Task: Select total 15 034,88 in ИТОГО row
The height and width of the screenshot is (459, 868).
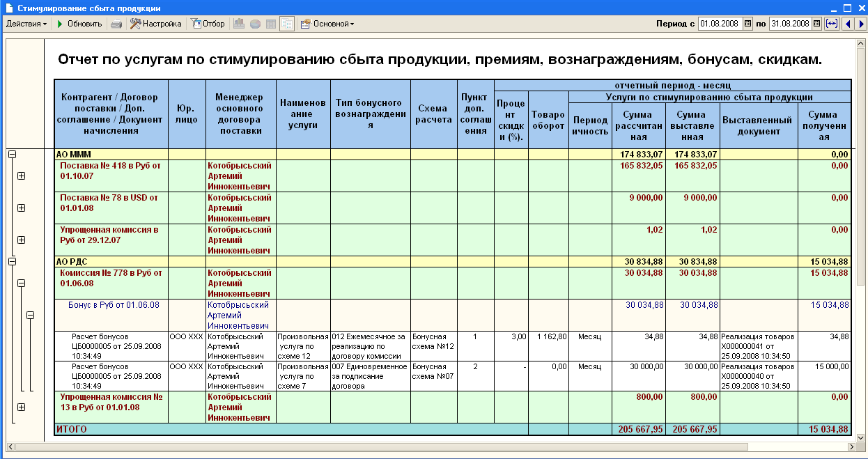Action: tap(825, 430)
